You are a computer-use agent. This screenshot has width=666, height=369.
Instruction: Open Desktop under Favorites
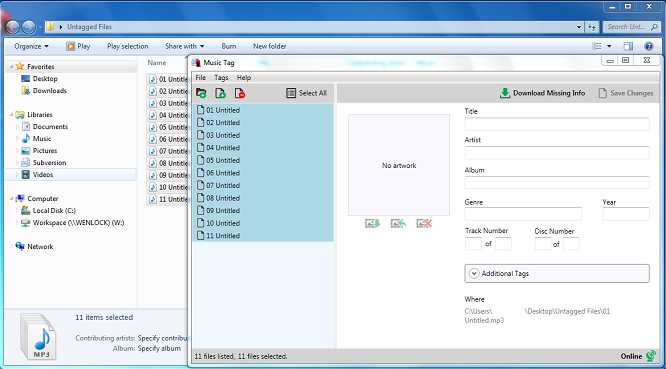(39, 79)
